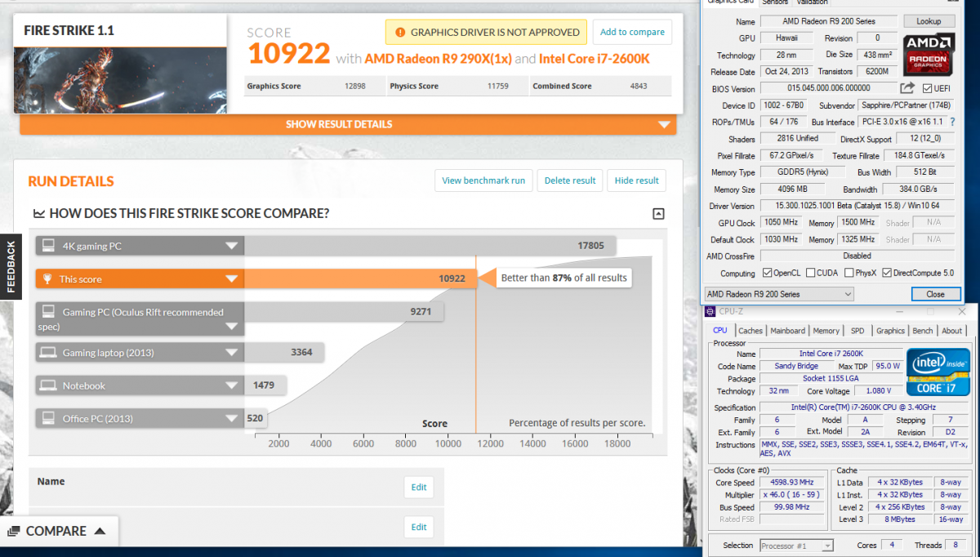Open the Sensors tab in GPU-Z
The image size is (980, 557).
coord(775,2)
